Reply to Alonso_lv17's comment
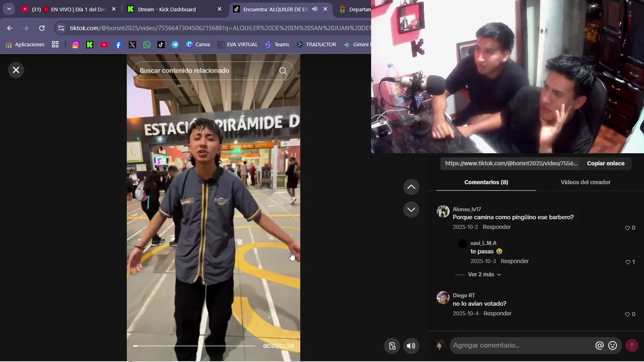The width and height of the screenshot is (644, 362). [497, 227]
